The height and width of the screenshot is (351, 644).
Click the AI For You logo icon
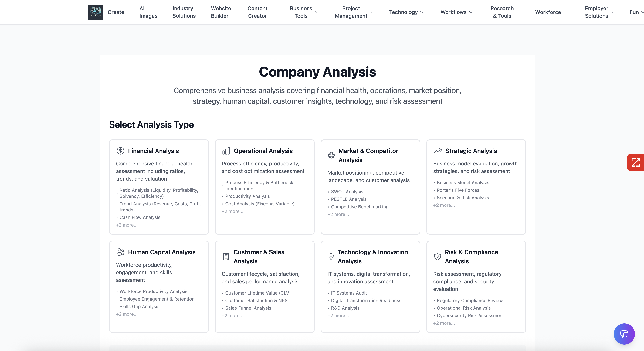(95, 12)
